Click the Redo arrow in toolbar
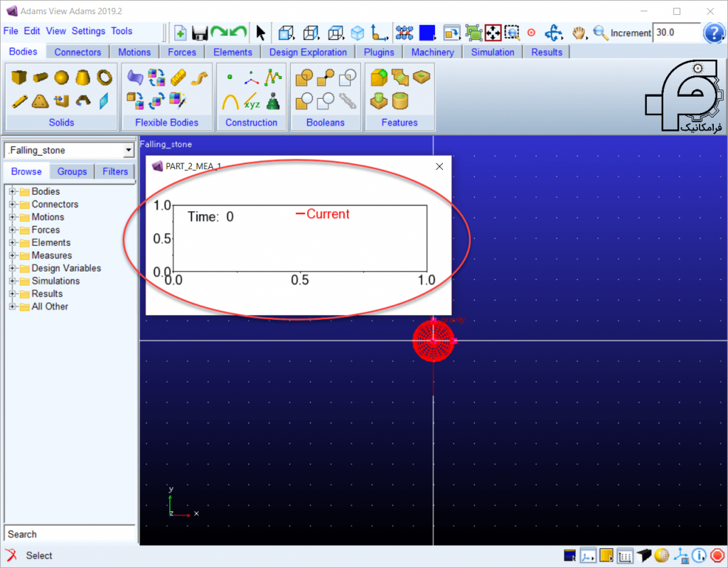This screenshot has width=728, height=568. (x=219, y=33)
